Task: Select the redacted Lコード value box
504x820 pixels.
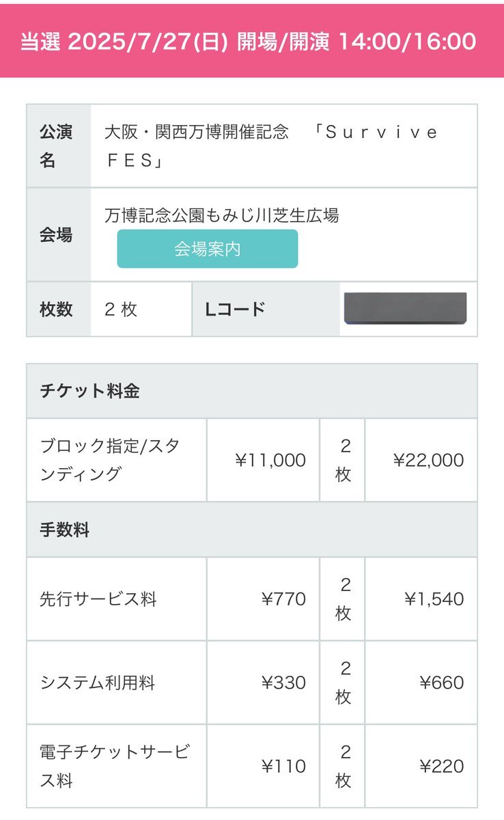Action: [406, 308]
